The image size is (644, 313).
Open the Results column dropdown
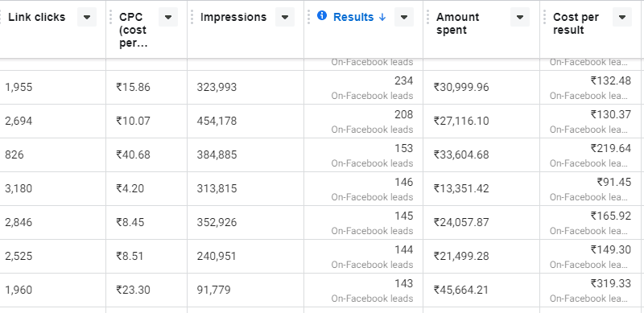[x=404, y=17]
